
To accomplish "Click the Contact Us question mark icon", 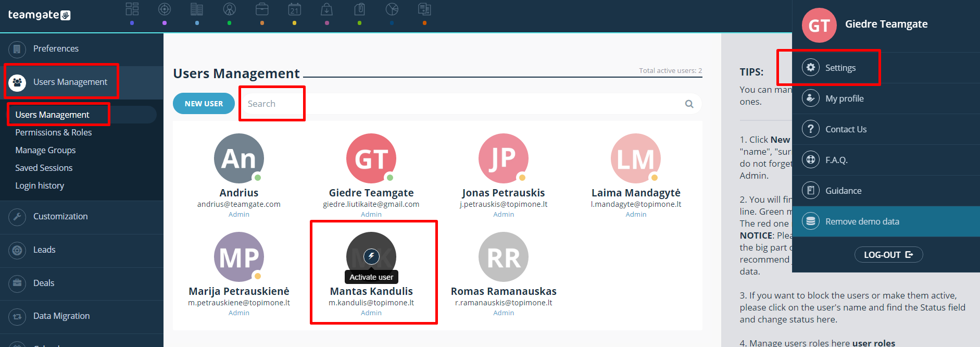I will coord(811,129).
